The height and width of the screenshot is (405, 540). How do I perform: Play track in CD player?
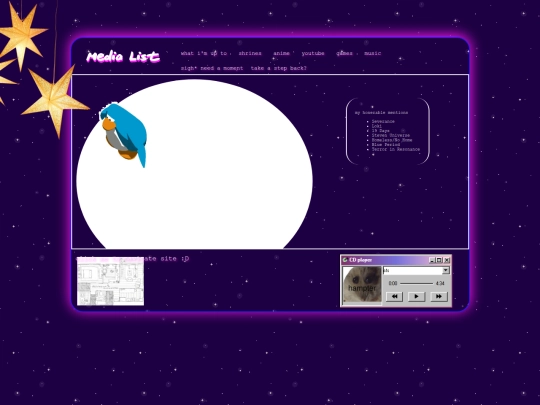(x=416, y=296)
